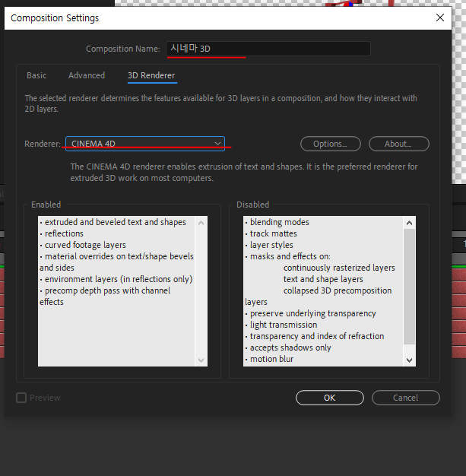Select the 3D Renderer tab
The width and height of the screenshot is (466, 476).
tap(151, 75)
